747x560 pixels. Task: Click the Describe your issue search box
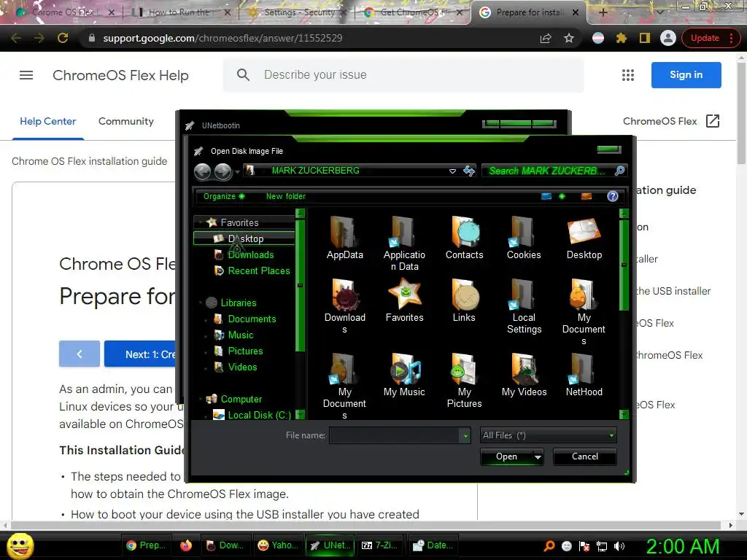pos(403,75)
